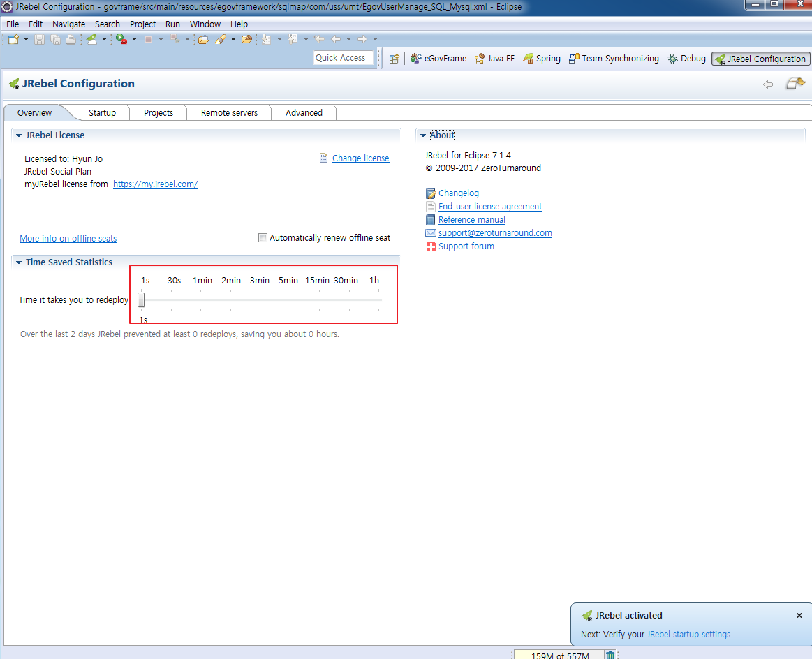Click the Open Type folder icon
The width and height of the screenshot is (812, 659).
203,39
